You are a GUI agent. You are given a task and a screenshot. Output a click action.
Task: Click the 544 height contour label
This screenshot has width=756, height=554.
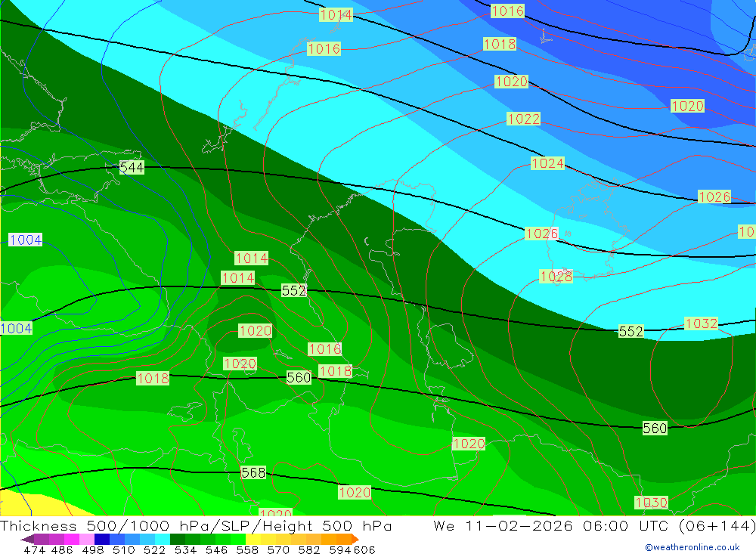pyautogui.click(x=132, y=167)
